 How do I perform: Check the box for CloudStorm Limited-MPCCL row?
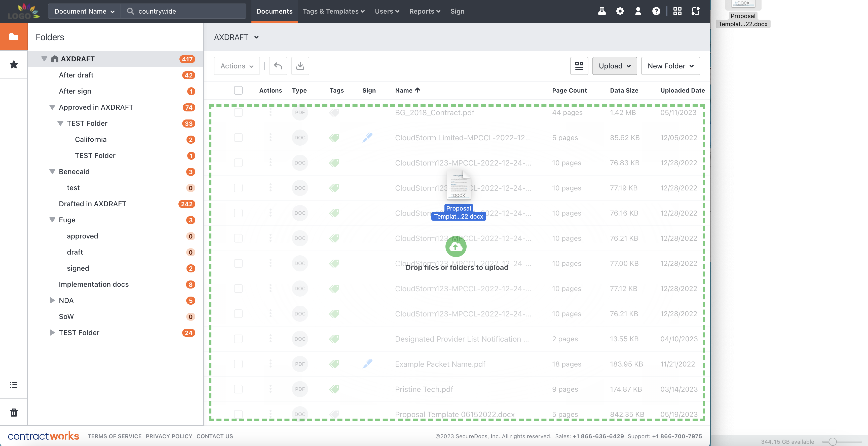coord(238,137)
